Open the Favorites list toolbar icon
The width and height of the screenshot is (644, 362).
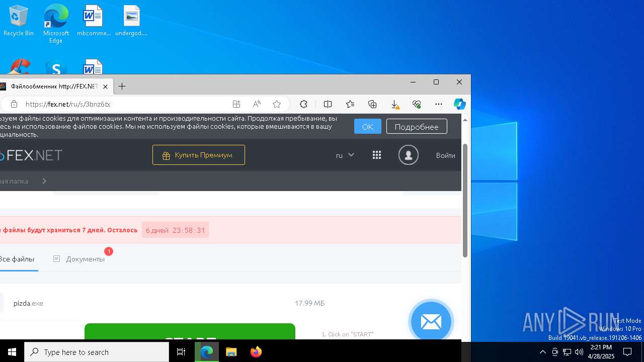350,104
